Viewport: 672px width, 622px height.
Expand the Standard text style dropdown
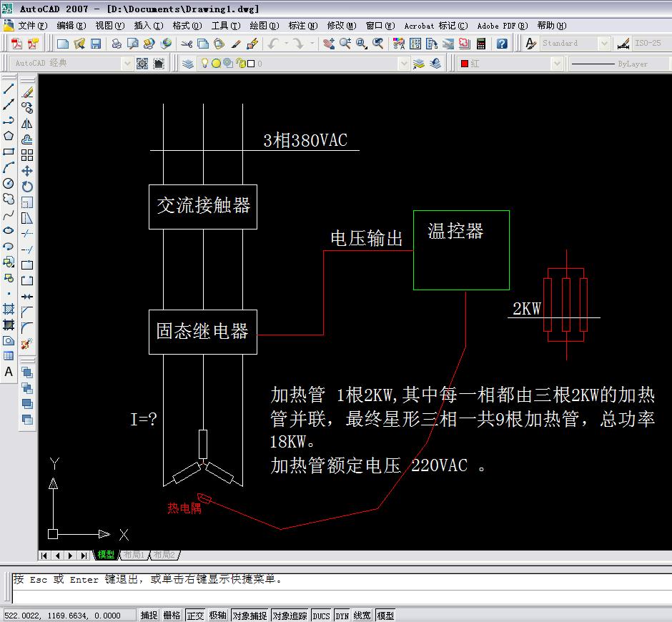click(604, 44)
